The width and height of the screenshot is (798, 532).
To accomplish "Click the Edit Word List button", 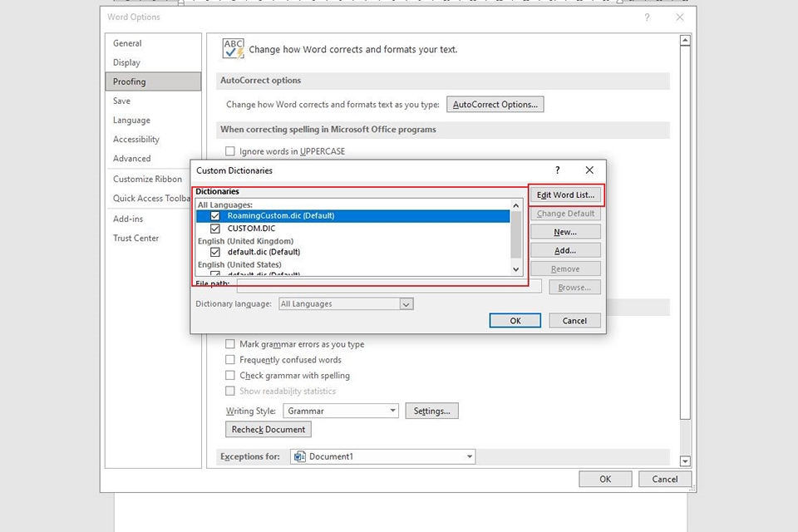I will [565, 195].
